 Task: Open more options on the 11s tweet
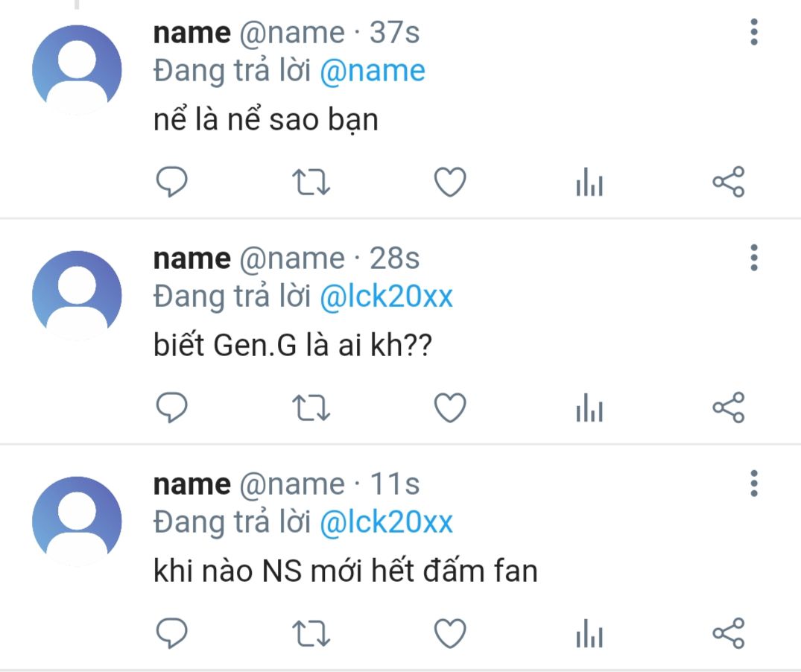[754, 484]
